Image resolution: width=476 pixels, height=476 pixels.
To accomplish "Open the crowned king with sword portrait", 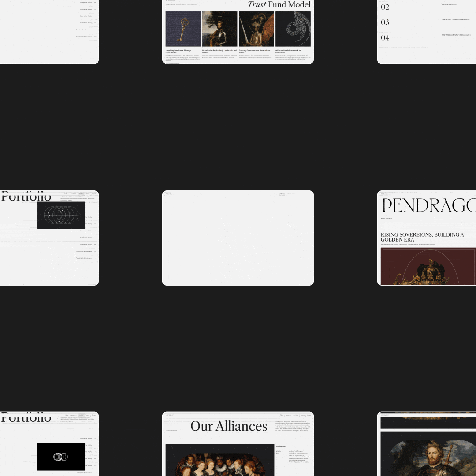I will pyautogui.click(x=428, y=454).
